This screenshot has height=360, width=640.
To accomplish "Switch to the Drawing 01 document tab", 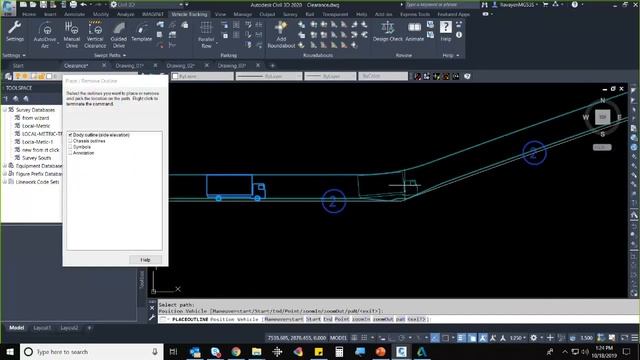I will click(129, 65).
